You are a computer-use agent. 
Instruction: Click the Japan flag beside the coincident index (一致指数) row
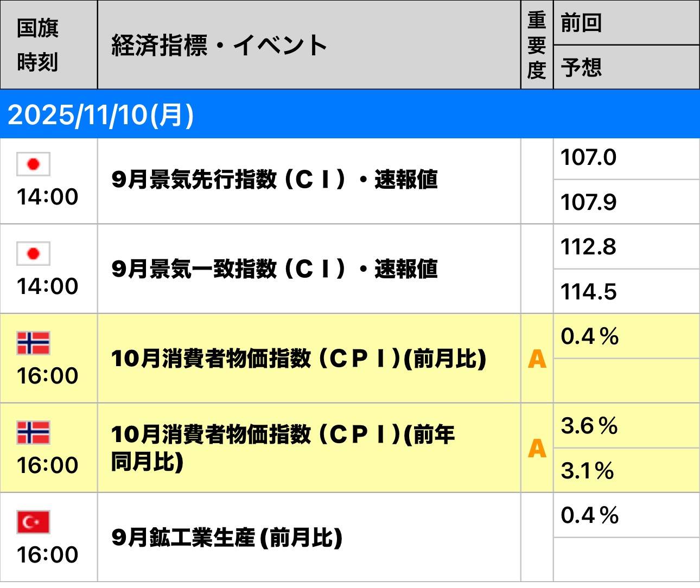point(33,253)
